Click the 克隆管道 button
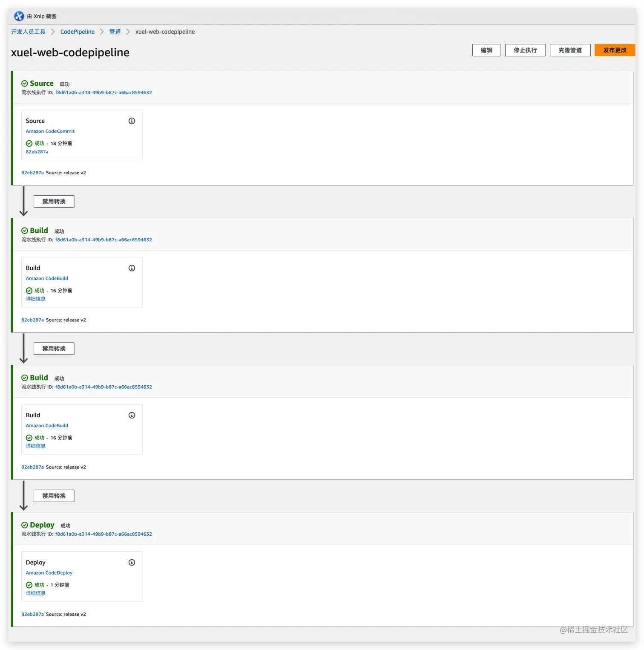The image size is (644, 650). point(570,50)
